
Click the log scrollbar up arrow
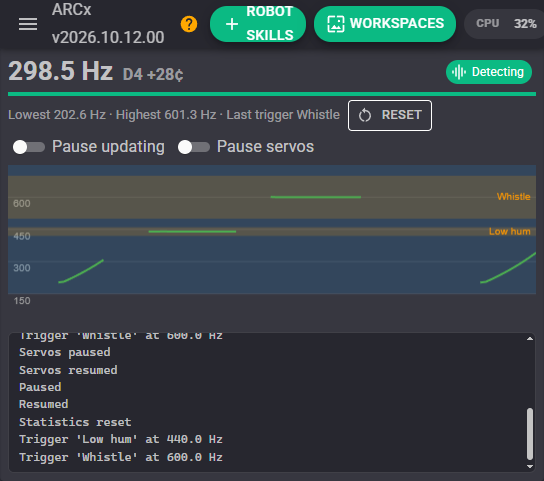coord(530,338)
